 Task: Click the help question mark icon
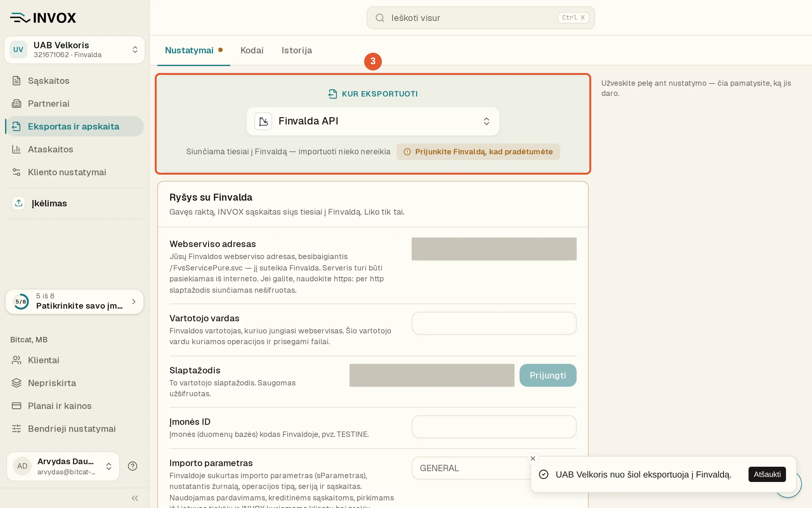(x=133, y=466)
